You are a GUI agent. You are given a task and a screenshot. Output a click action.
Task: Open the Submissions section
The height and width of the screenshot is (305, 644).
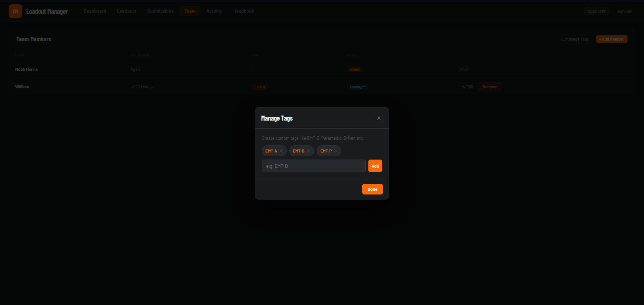point(160,11)
